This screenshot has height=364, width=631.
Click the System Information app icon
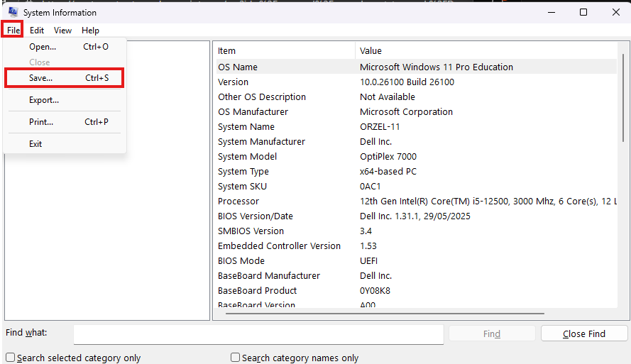pos(12,12)
